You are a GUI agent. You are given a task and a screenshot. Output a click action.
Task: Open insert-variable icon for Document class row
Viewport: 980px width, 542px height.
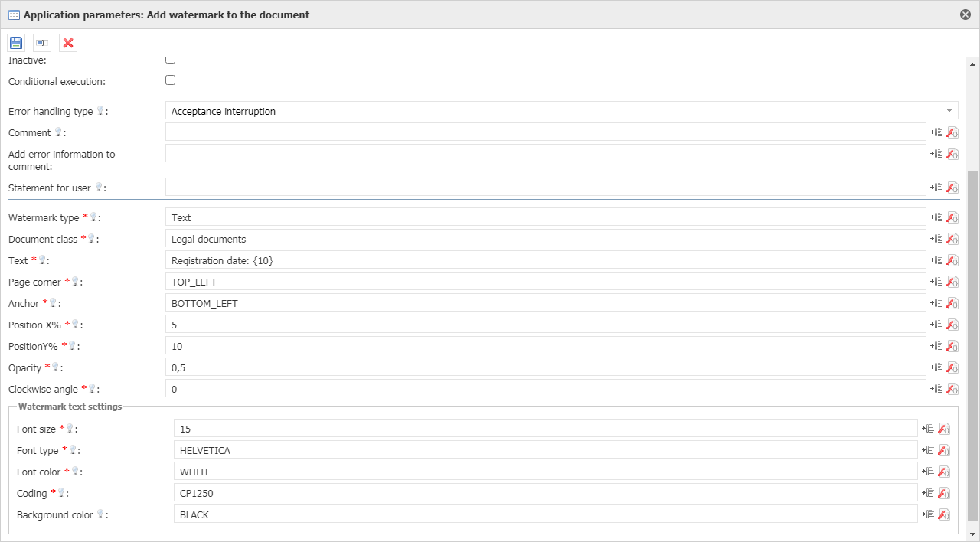click(936, 239)
